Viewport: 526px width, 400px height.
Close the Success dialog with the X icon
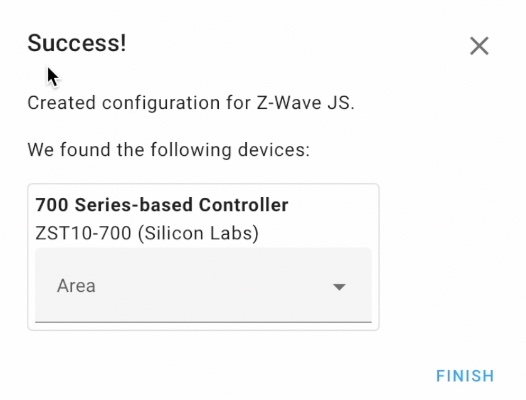(x=479, y=46)
